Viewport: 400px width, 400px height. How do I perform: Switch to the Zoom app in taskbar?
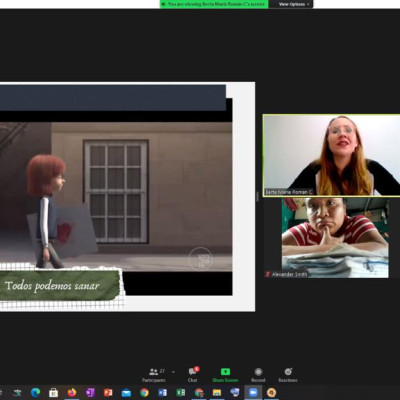253,393
